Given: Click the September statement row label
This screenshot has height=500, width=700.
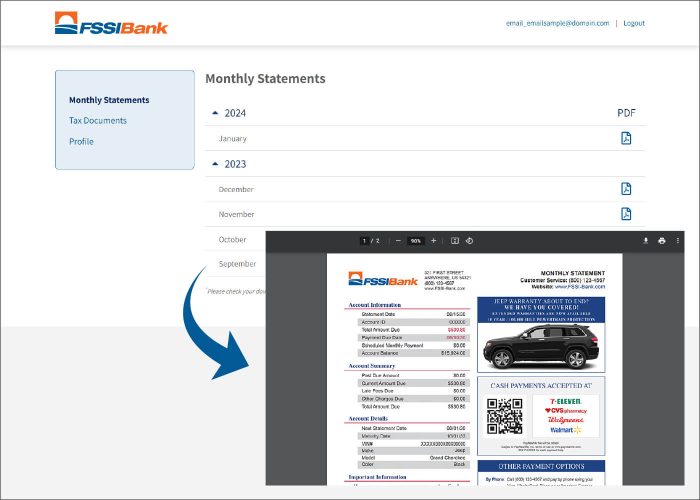Looking at the screenshot, I should click(x=238, y=264).
